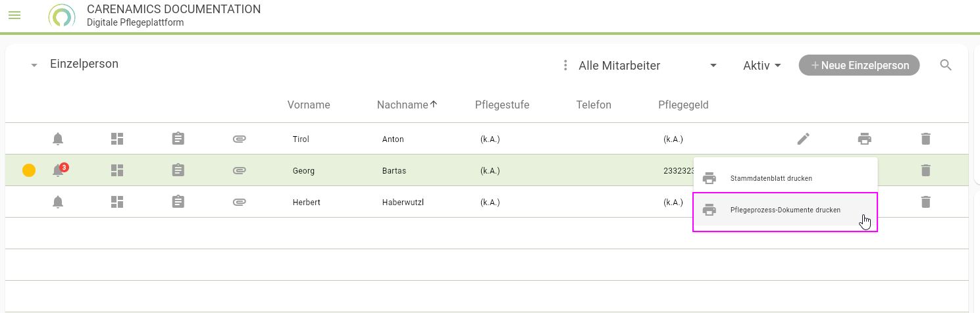Edit Anton Tirol with pencil icon

pos(803,139)
